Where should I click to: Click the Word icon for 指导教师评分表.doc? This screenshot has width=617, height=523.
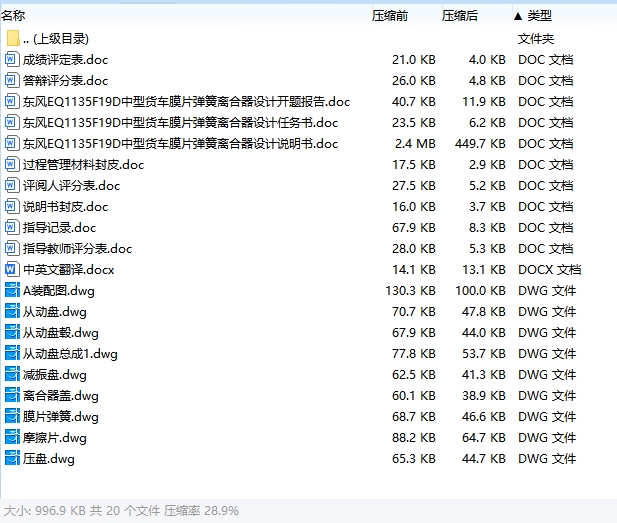12,249
